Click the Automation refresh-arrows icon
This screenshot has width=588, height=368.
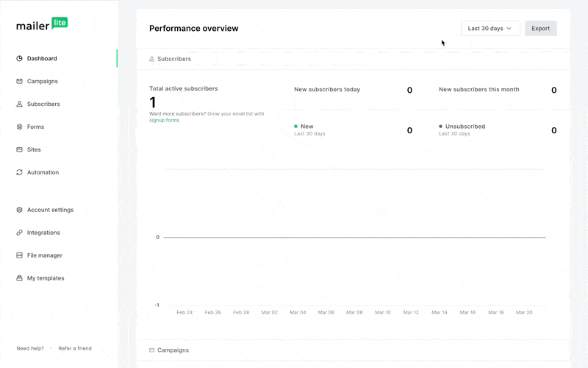tap(20, 173)
